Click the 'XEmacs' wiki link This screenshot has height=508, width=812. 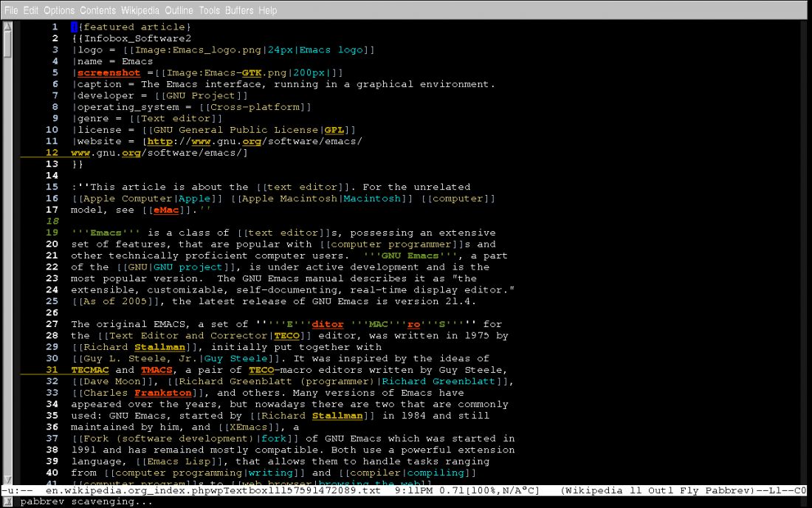(248, 427)
